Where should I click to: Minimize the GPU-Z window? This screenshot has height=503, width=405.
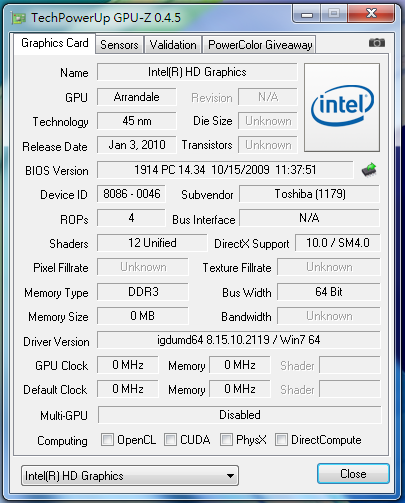[307, 14]
